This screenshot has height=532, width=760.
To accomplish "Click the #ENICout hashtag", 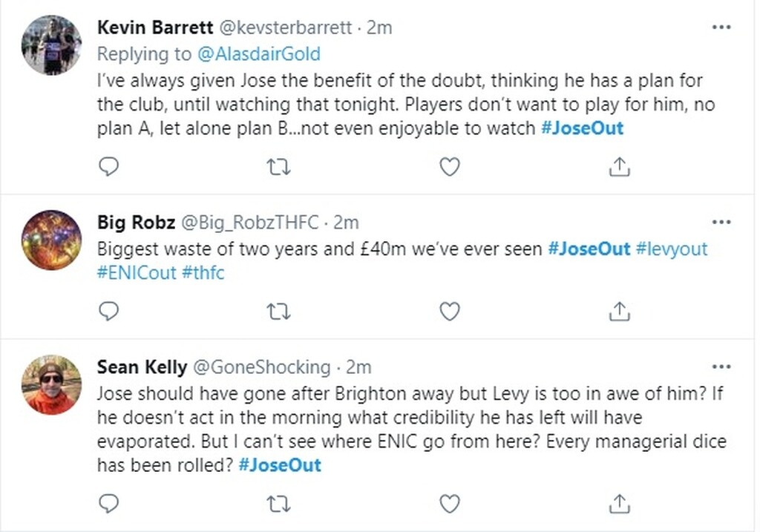I will [x=137, y=272].
